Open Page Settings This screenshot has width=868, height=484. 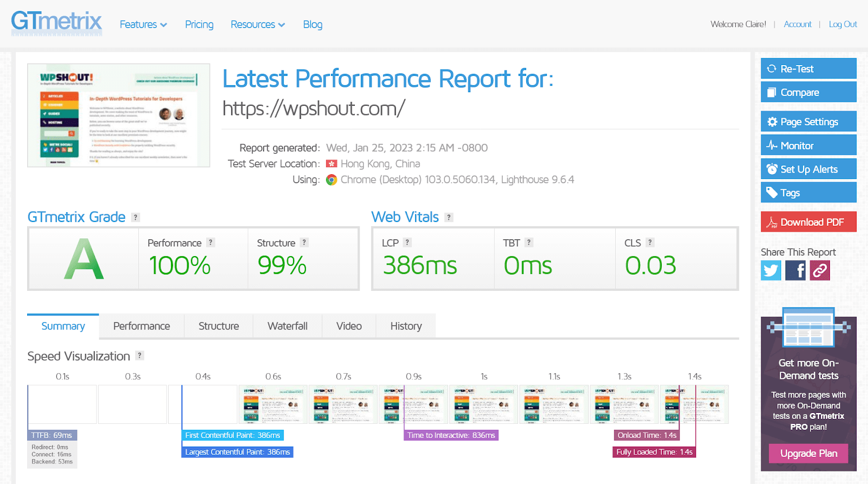[x=808, y=122]
